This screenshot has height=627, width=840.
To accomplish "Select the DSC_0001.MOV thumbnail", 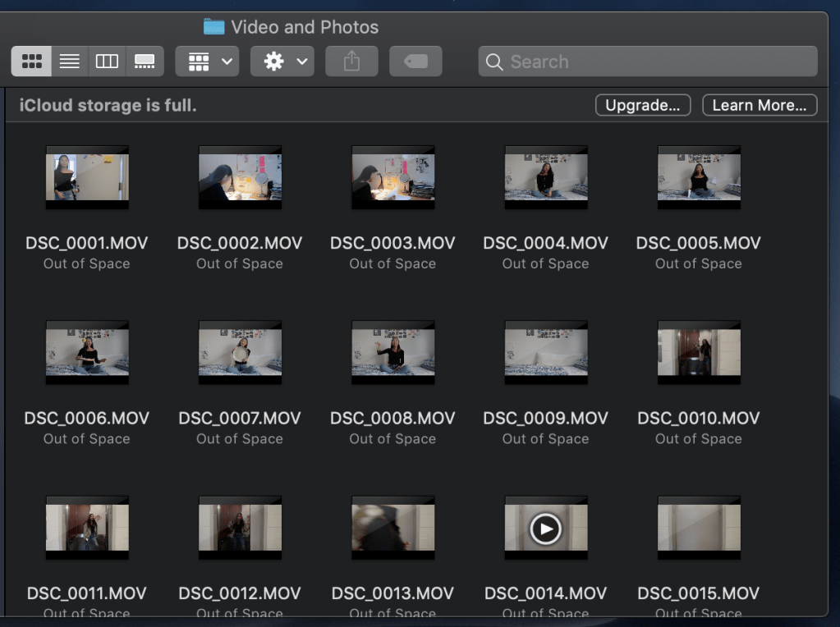I will click(87, 177).
